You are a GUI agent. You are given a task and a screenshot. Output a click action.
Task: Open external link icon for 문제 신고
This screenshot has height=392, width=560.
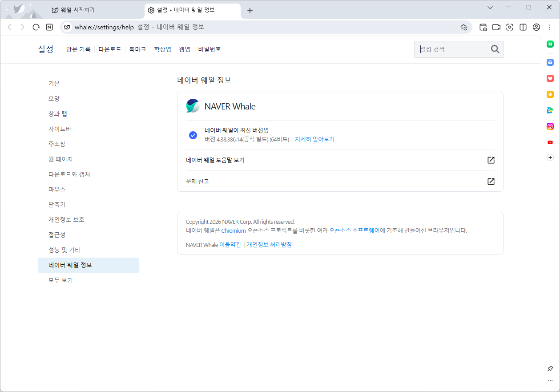pyautogui.click(x=491, y=182)
